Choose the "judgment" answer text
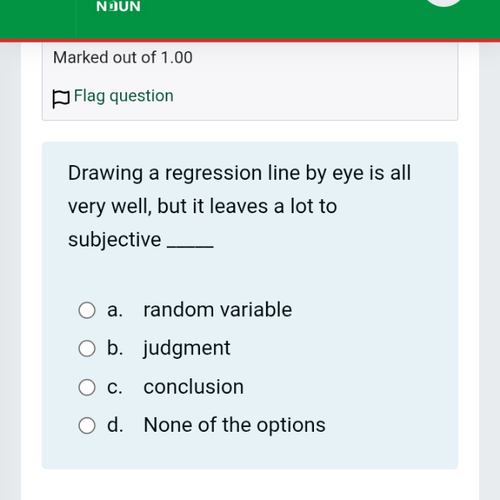This screenshot has height=500, width=500. [x=187, y=349]
